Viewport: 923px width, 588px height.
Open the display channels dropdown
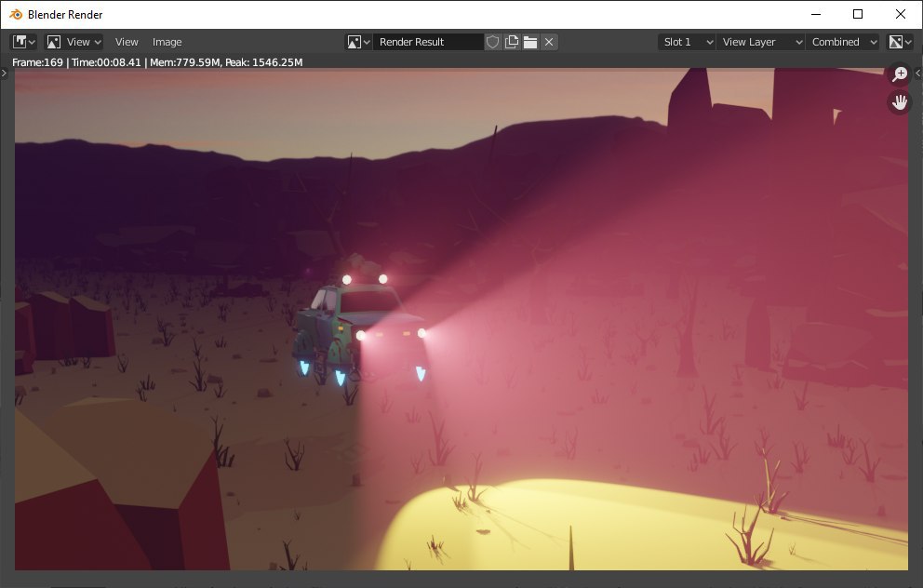point(900,42)
